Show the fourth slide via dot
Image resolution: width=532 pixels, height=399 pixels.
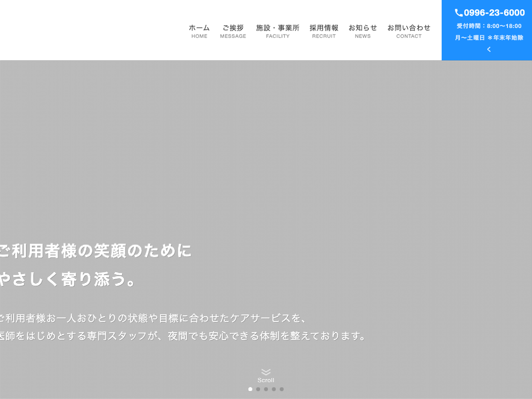coord(274,389)
